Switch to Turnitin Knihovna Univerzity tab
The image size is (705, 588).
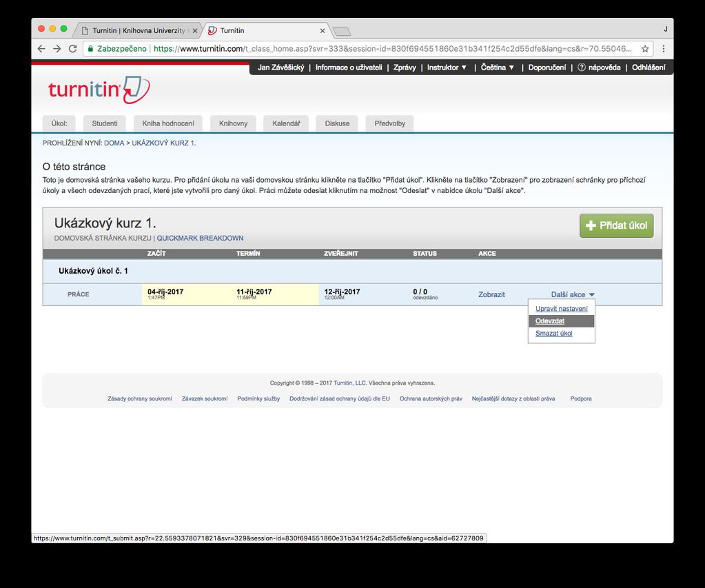click(139, 30)
